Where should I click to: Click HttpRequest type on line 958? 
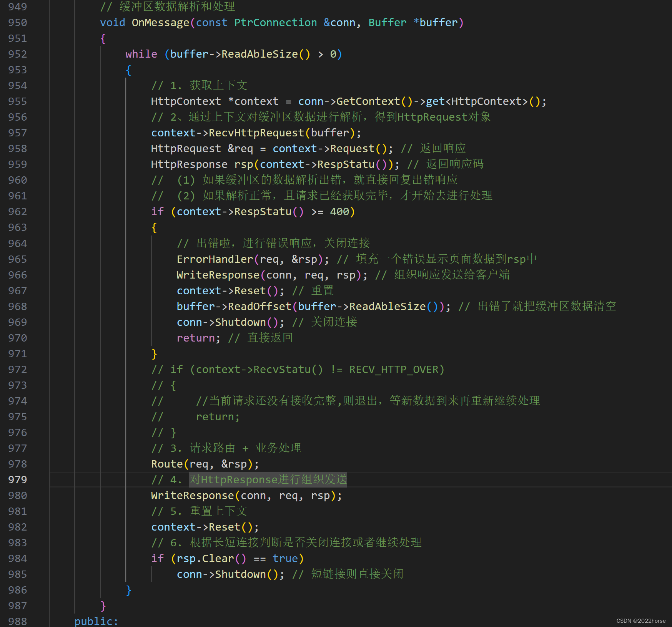[x=186, y=149]
